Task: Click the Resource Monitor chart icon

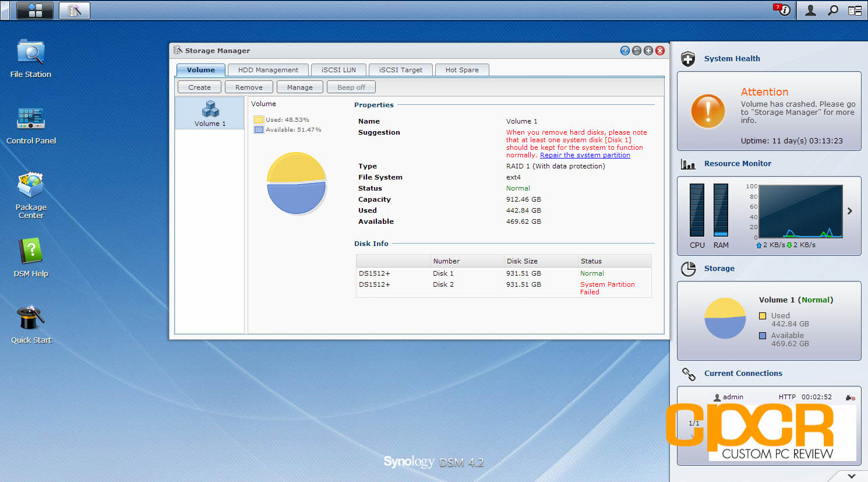Action: coord(688,164)
